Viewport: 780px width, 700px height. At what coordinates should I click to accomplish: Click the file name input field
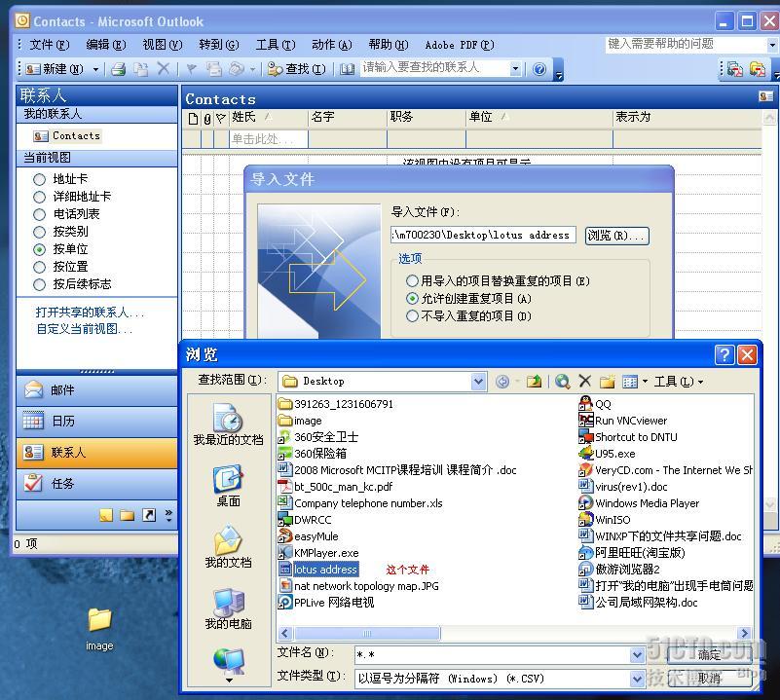493,655
